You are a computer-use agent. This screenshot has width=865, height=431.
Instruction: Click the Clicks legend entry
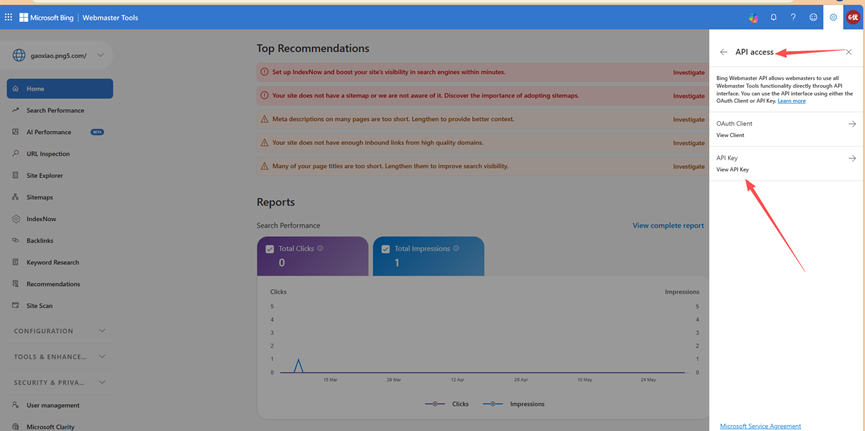pos(447,404)
